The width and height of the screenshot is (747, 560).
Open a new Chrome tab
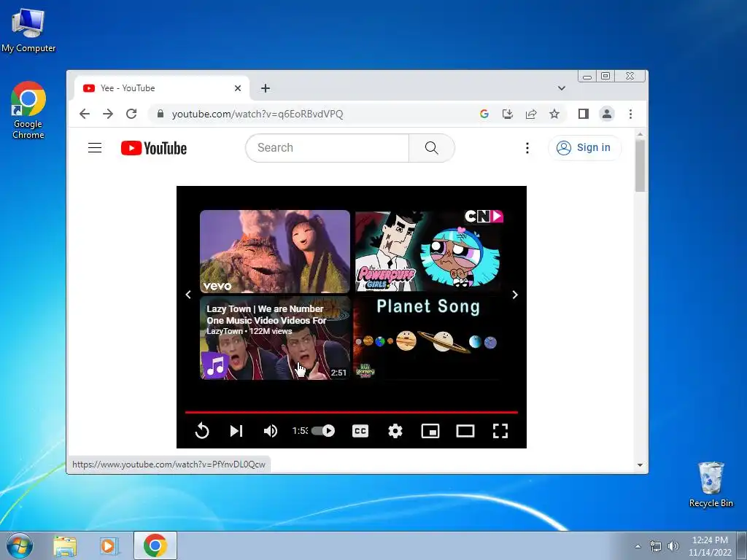tap(266, 88)
